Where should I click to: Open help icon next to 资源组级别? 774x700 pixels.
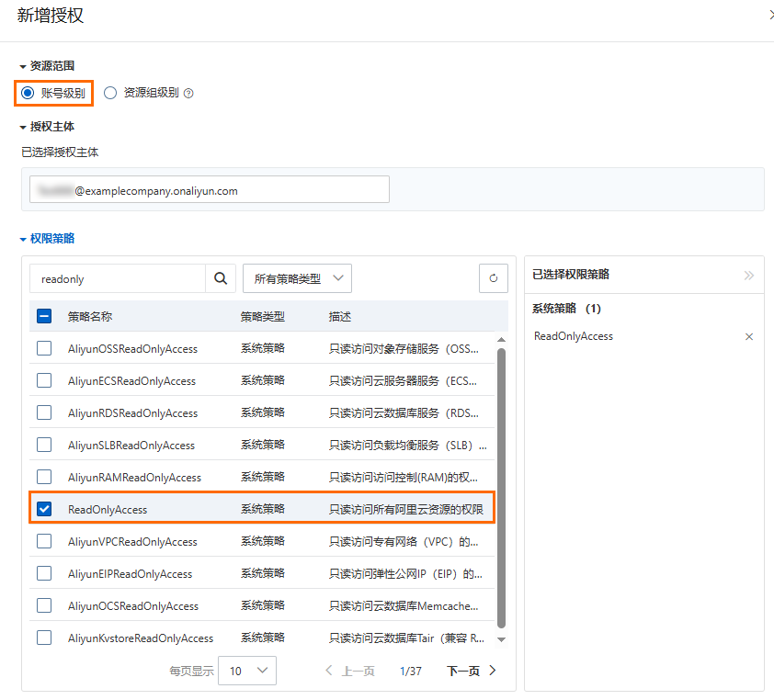[x=188, y=93]
